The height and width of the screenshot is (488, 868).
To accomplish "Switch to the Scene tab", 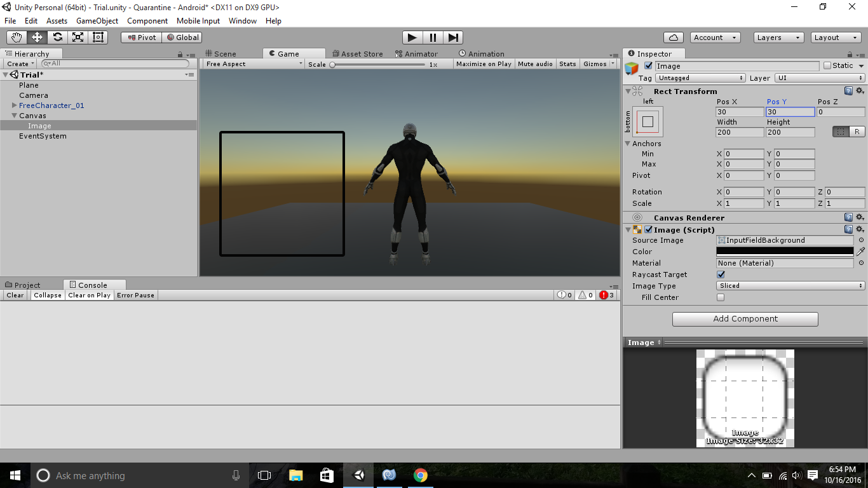I will (220, 54).
